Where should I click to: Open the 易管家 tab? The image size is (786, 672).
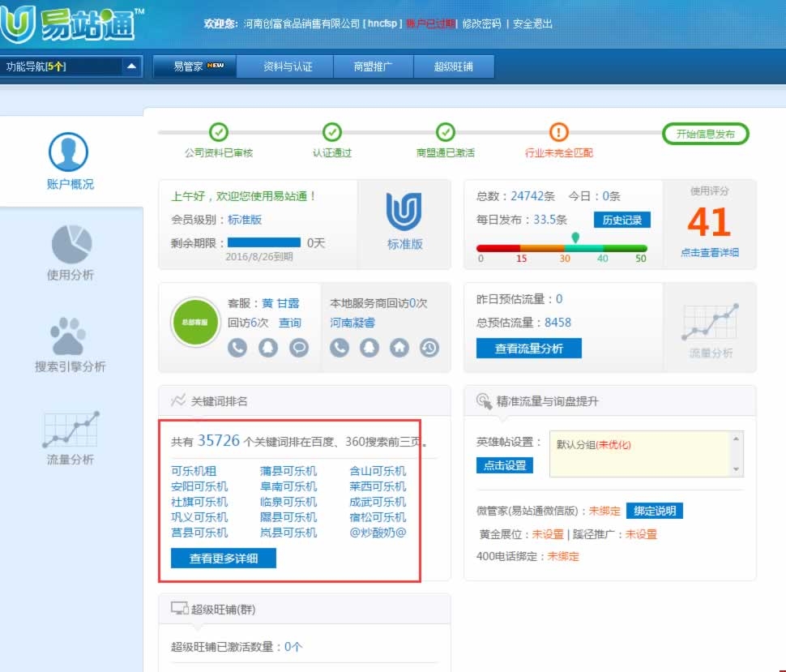pyautogui.click(x=195, y=66)
